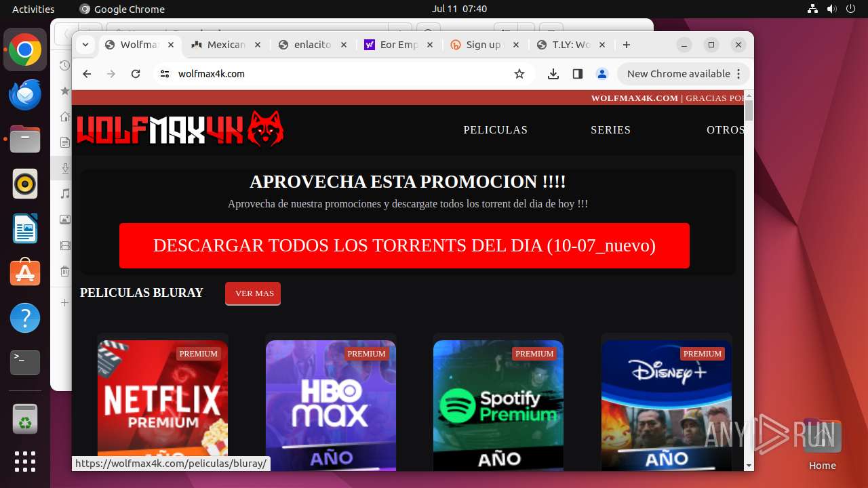Viewport: 868px width, 488px height.
Task: Click PREMIUM badge on Spotify card
Action: click(x=534, y=354)
